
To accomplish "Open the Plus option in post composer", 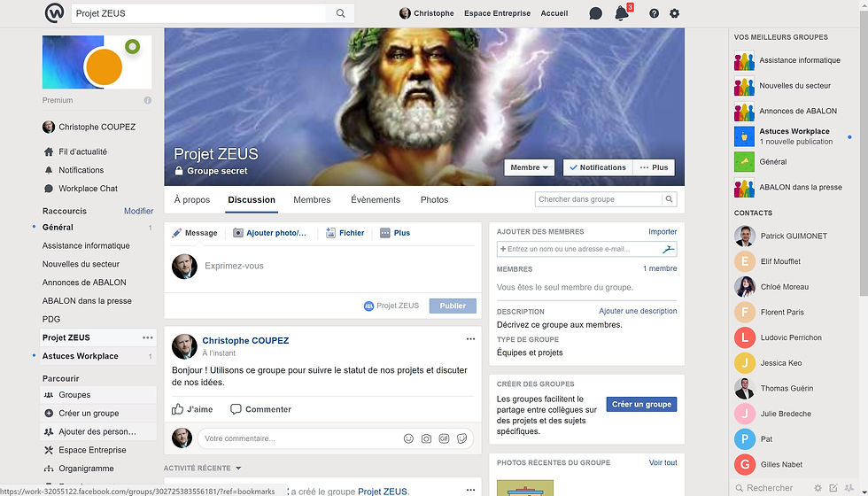I will click(x=395, y=233).
